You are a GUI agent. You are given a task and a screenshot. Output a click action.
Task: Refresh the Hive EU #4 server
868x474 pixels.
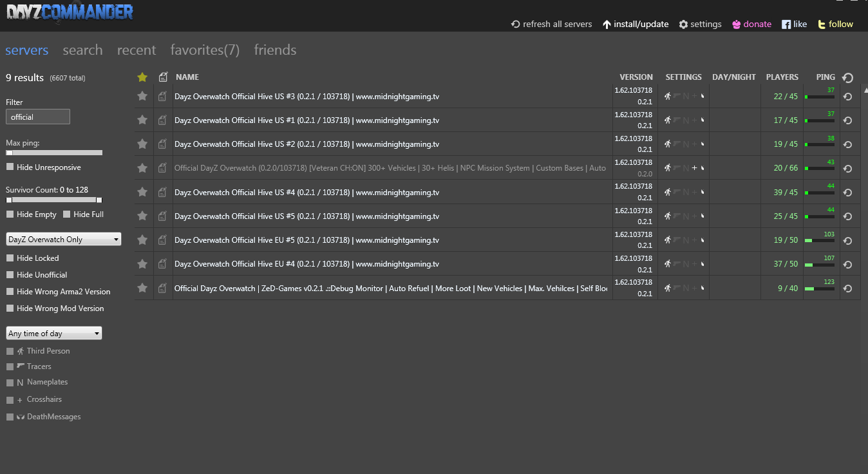click(848, 264)
